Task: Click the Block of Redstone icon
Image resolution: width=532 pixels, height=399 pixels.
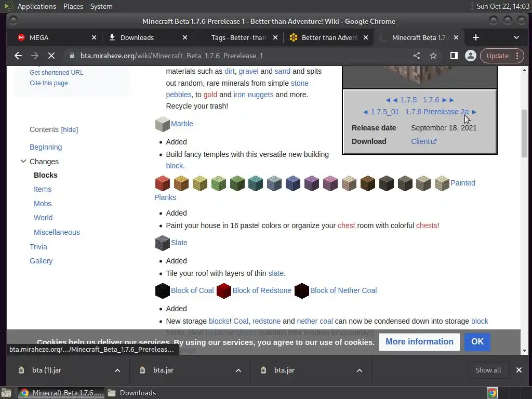Action: click(223, 291)
